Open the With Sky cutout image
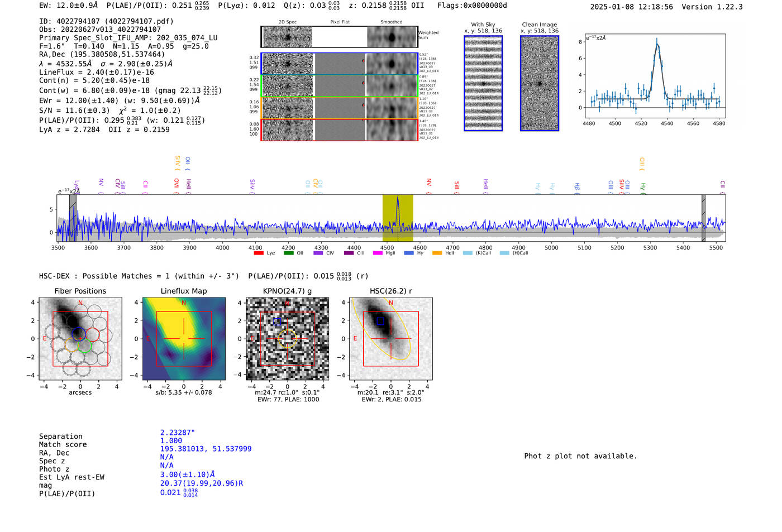 [x=483, y=83]
